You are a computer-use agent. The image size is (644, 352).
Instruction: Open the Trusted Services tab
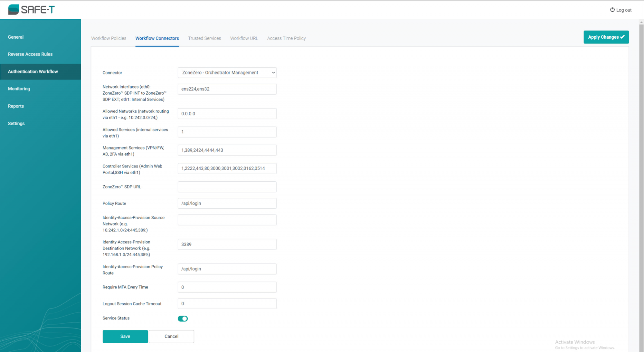(x=204, y=38)
